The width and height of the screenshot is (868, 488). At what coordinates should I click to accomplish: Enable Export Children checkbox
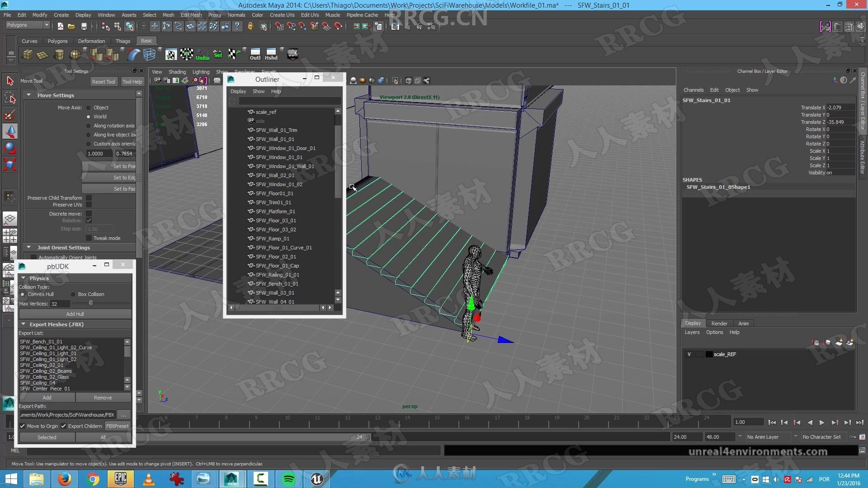click(x=63, y=426)
